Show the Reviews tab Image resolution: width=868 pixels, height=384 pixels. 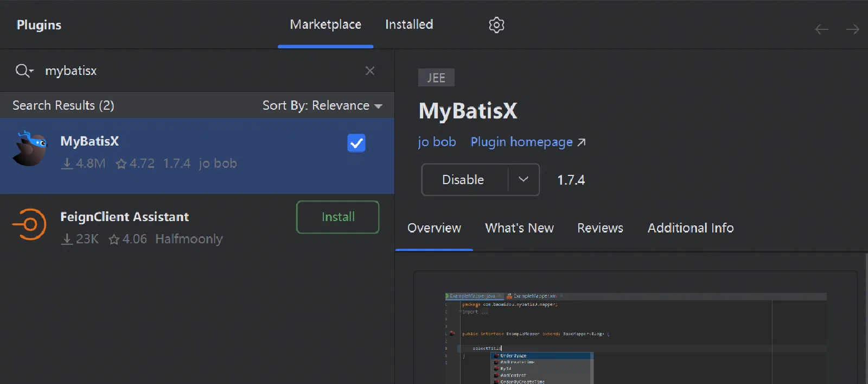coord(600,228)
